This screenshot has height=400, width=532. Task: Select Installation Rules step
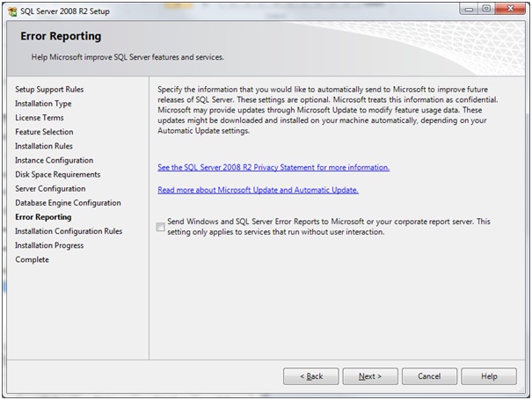(44, 146)
